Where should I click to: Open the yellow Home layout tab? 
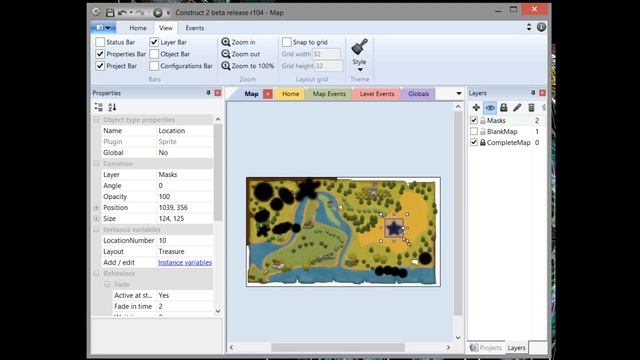point(290,94)
